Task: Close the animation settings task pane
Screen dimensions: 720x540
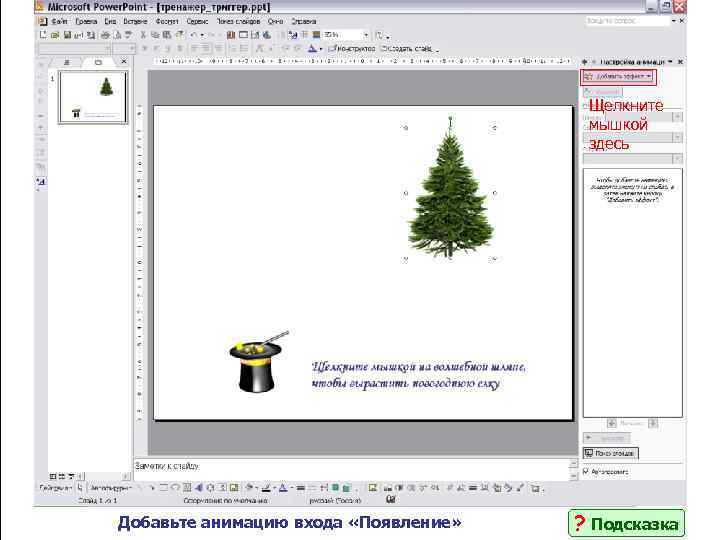Action: [x=681, y=62]
